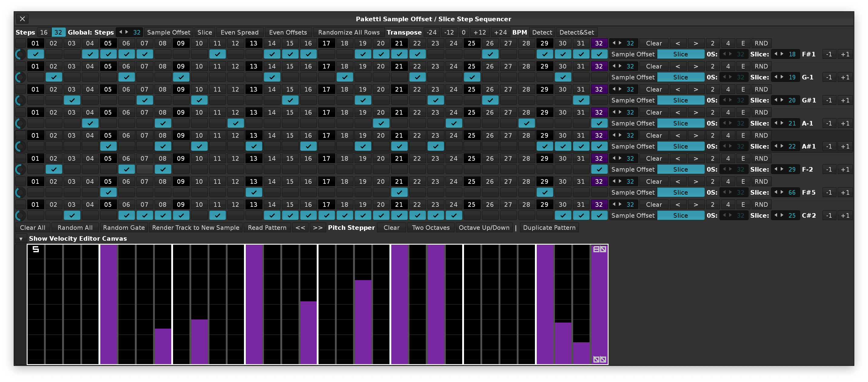
Task: Enable step 01 checkbox on the G-1 row
Action: 35,77
